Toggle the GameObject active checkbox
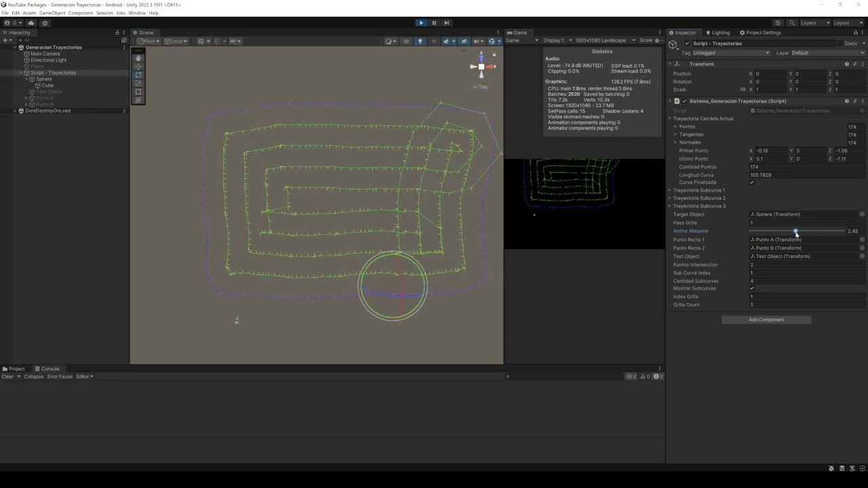 point(687,43)
